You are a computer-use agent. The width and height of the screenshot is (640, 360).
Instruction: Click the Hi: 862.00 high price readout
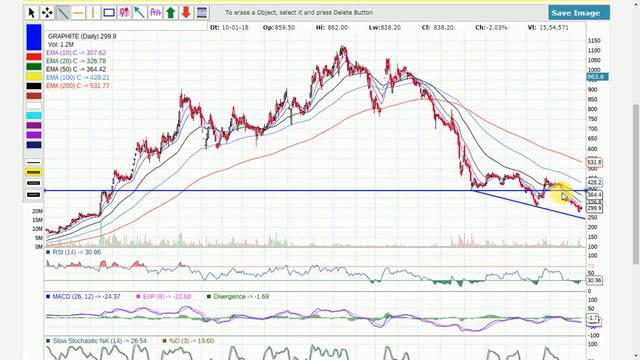point(332,27)
